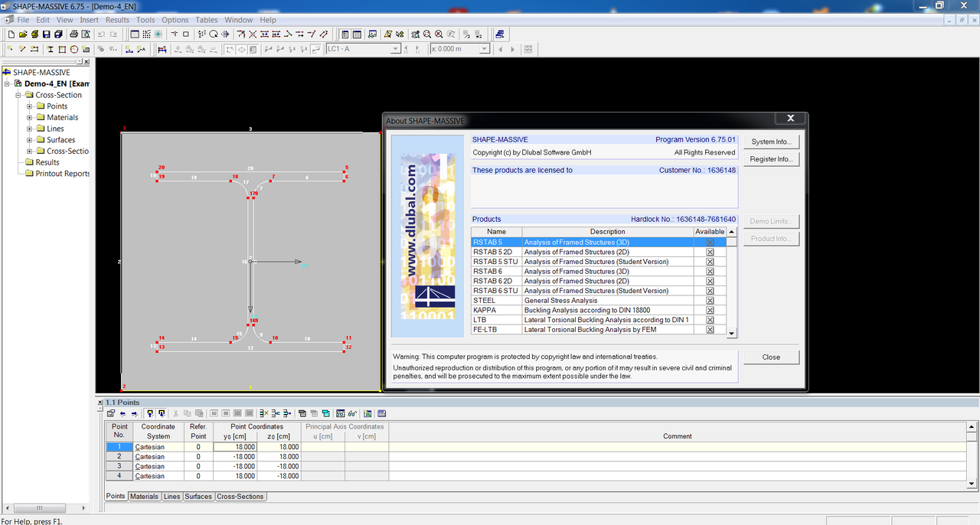The image size is (980, 525).
Task: Click the System Info... button
Action: tap(771, 142)
